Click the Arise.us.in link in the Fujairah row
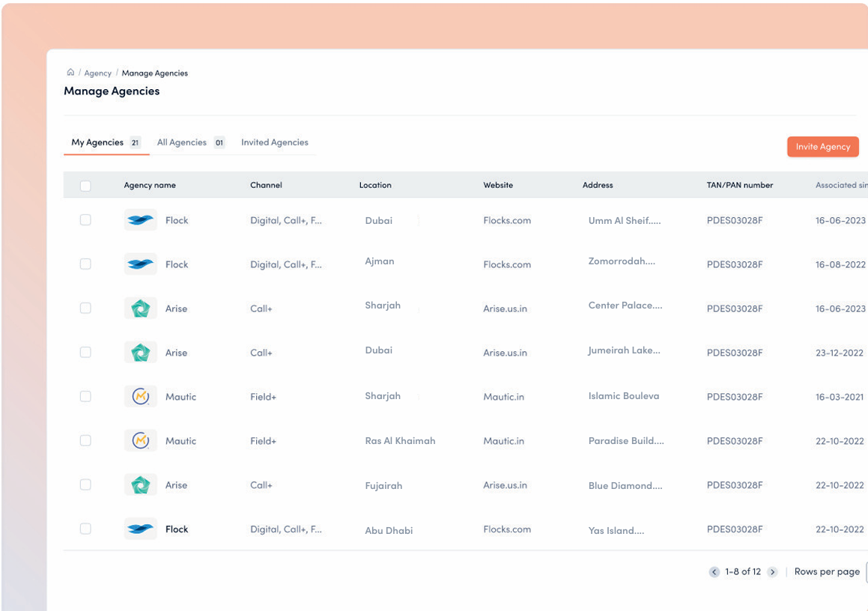 (x=505, y=484)
